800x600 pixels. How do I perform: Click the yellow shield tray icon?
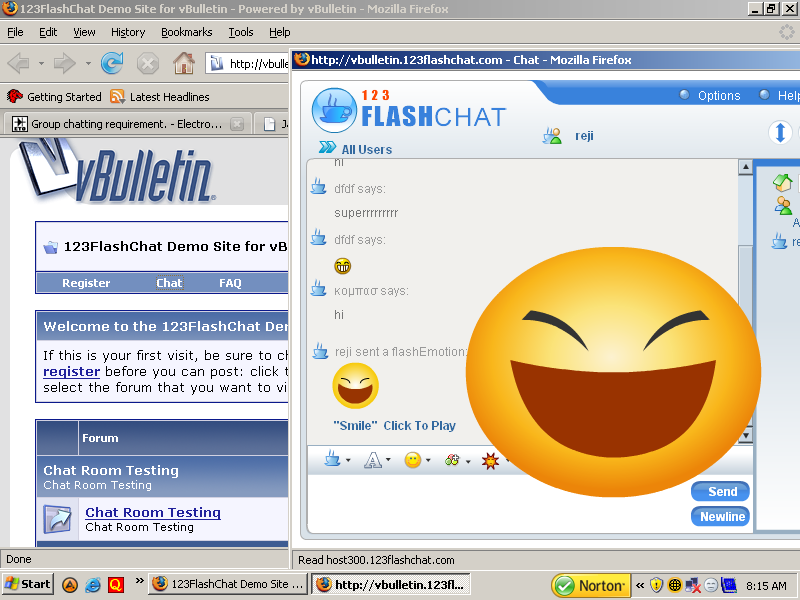point(657,585)
